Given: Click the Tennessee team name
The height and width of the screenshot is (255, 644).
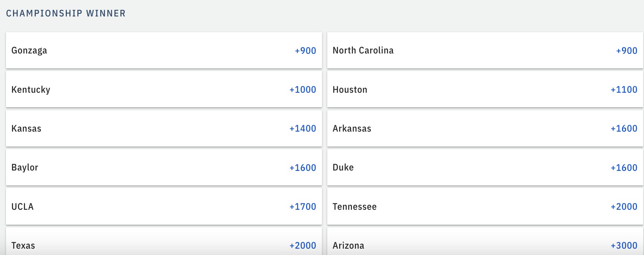Looking at the screenshot, I should pyautogui.click(x=354, y=207).
